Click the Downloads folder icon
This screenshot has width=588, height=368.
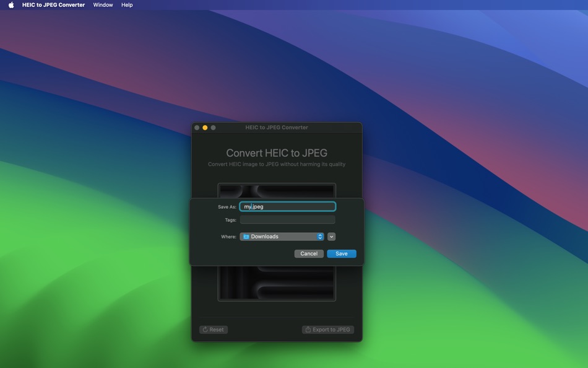(246, 237)
